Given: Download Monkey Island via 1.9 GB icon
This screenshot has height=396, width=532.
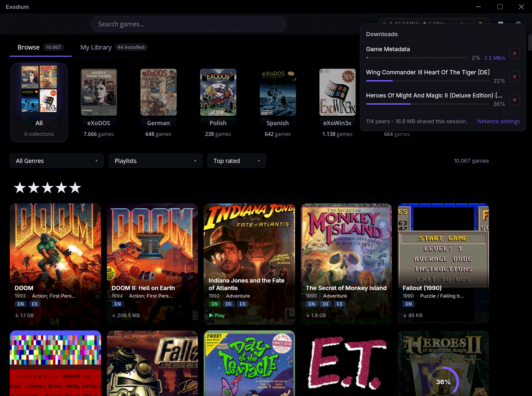Looking at the screenshot, I should [316, 315].
